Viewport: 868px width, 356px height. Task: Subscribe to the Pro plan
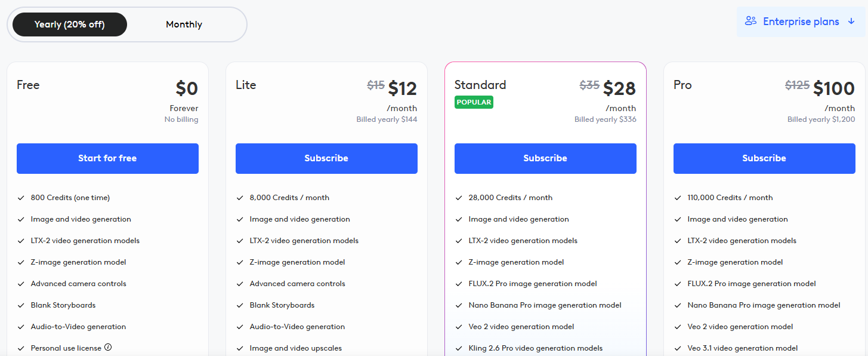click(764, 158)
